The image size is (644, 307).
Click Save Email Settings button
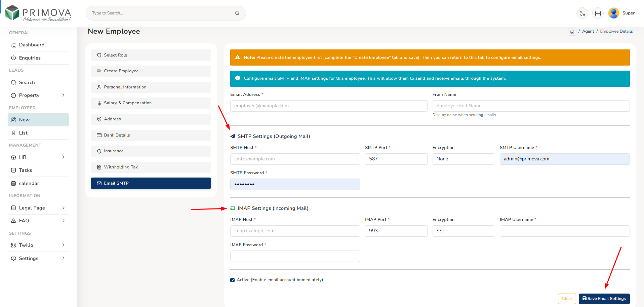point(604,299)
